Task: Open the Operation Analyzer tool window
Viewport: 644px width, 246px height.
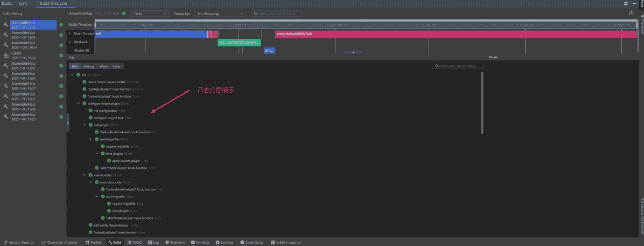Action: tap(61, 243)
